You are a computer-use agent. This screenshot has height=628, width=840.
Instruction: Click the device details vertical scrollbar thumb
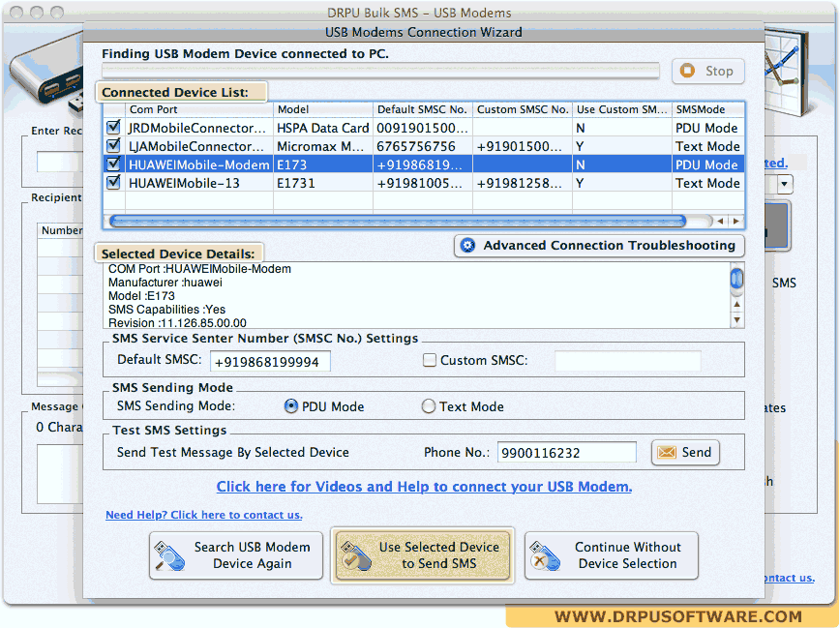pos(736,279)
